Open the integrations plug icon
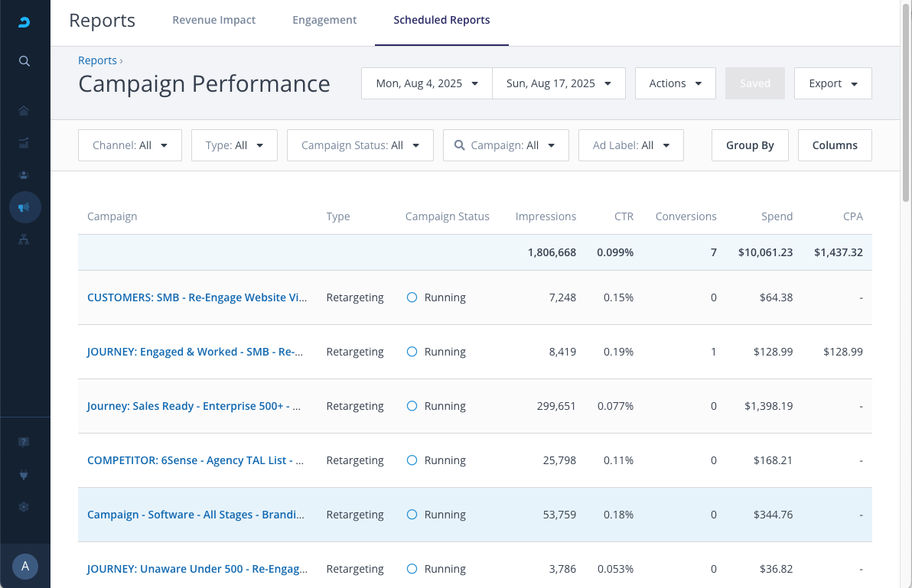 [24, 474]
